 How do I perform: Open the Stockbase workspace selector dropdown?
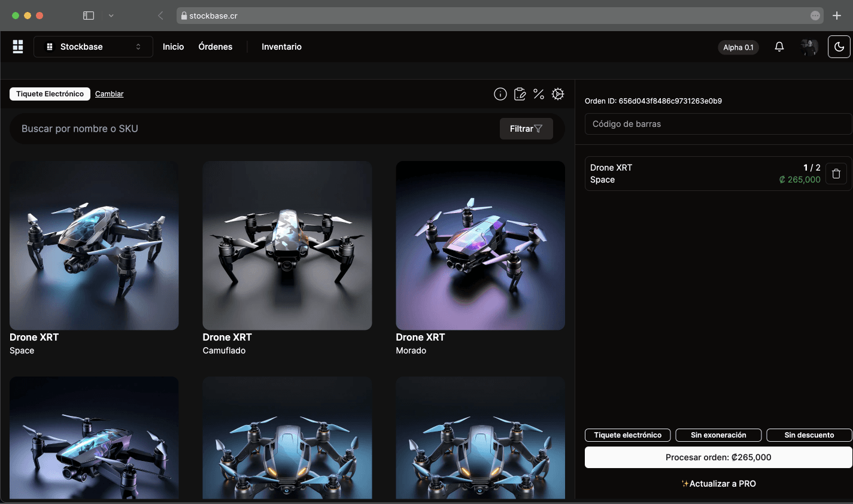[x=93, y=47]
